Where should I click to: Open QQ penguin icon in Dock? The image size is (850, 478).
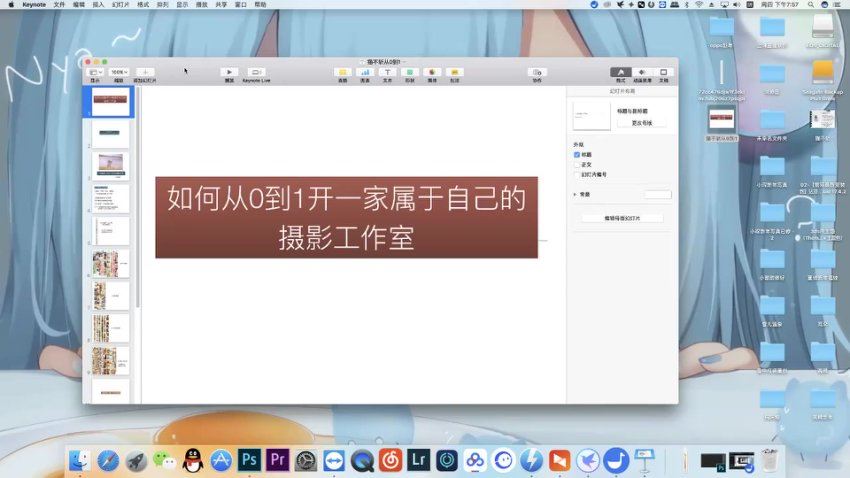tap(192, 461)
